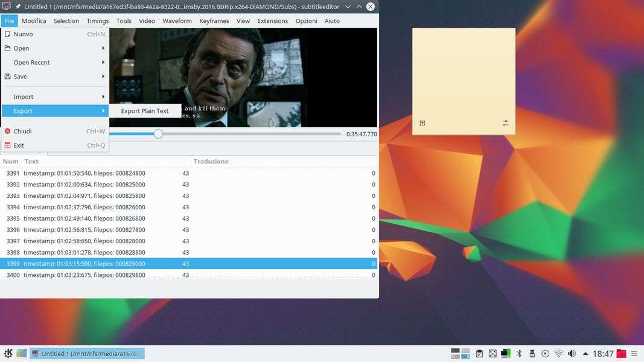Sort by the Num column header
Image resolution: width=644 pixels, height=362 pixels.
11,161
